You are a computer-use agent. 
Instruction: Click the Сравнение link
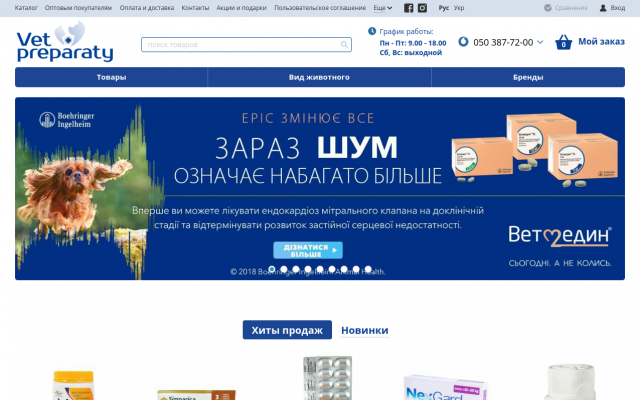(571, 8)
